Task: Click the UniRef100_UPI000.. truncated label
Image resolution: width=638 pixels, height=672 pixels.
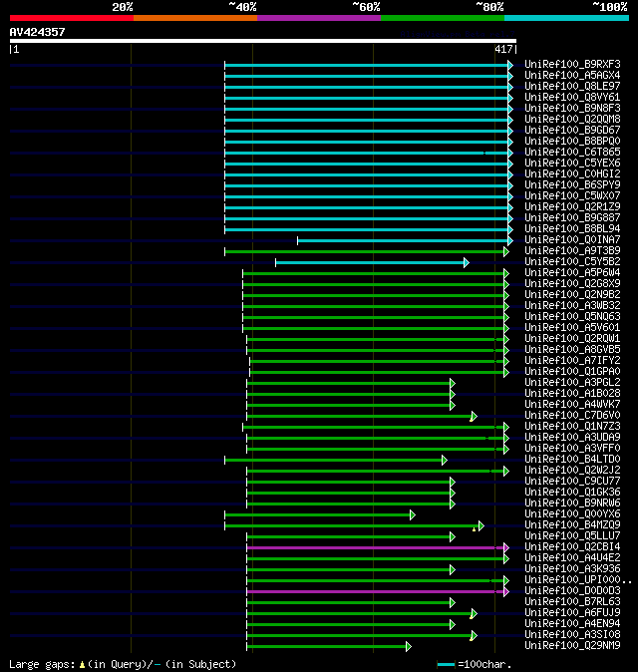Action: pyautogui.click(x=578, y=580)
